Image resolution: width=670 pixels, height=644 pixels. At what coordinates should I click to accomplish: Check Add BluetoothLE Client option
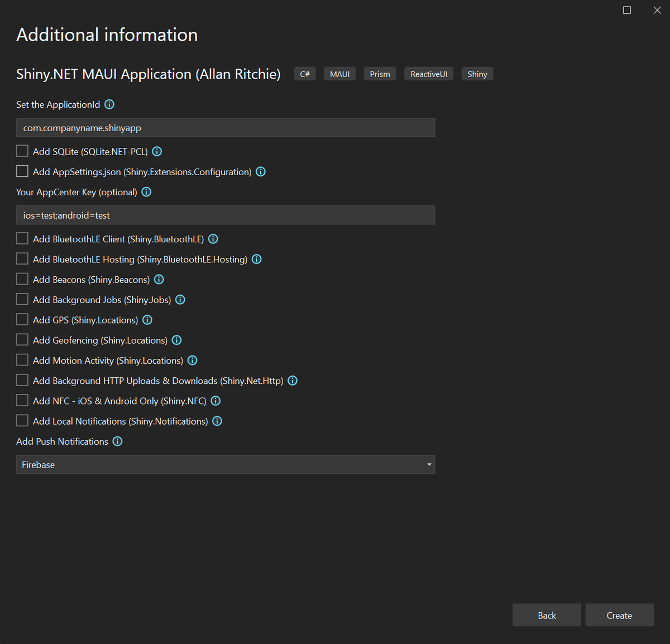(22, 239)
